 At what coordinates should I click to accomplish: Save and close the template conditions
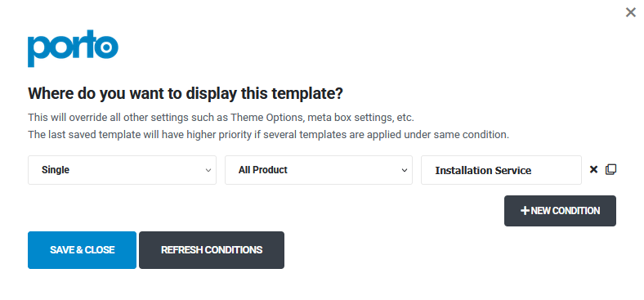point(83,250)
